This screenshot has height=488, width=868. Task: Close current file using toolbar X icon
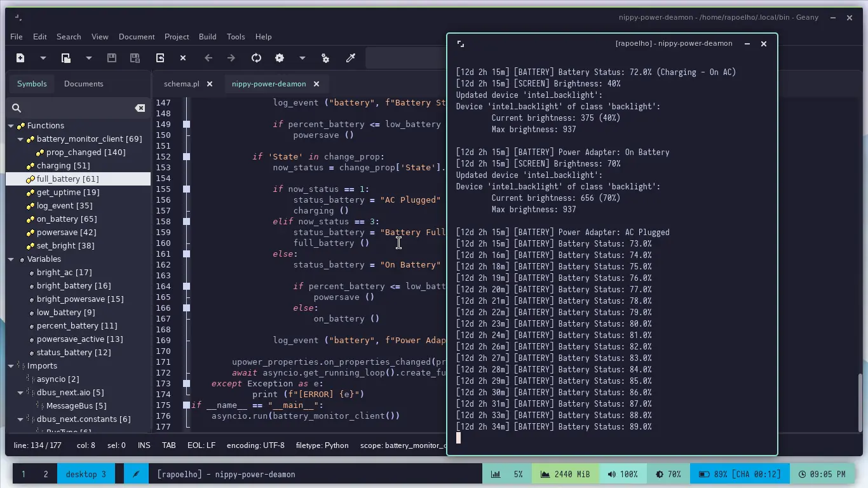pyautogui.click(x=183, y=58)
